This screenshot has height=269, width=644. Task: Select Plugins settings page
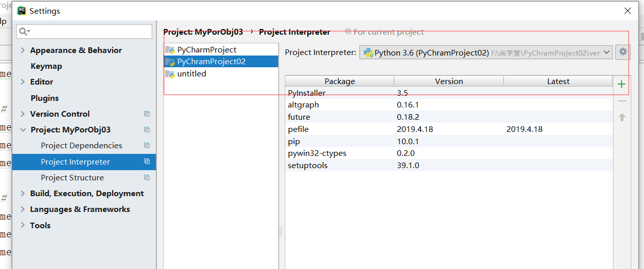click(44, 98)
